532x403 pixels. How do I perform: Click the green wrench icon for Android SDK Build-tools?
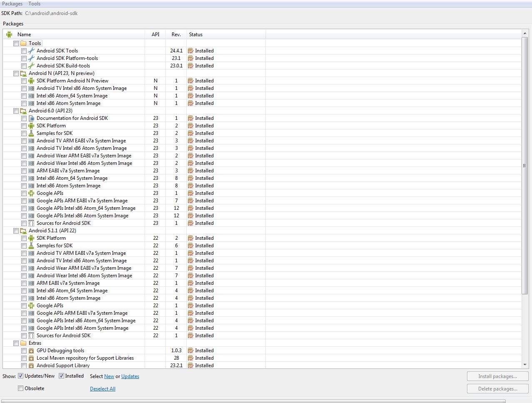(x=31, y=66)
